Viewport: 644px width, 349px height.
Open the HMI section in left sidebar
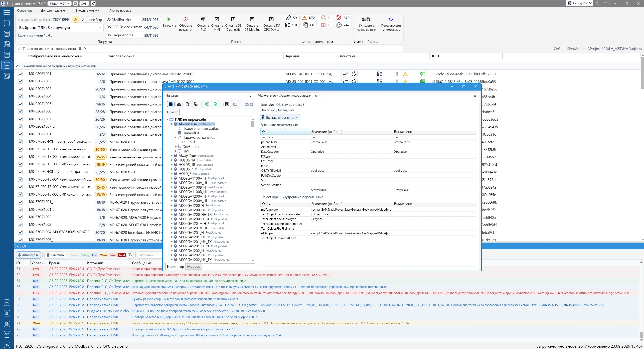pos(7,65)
